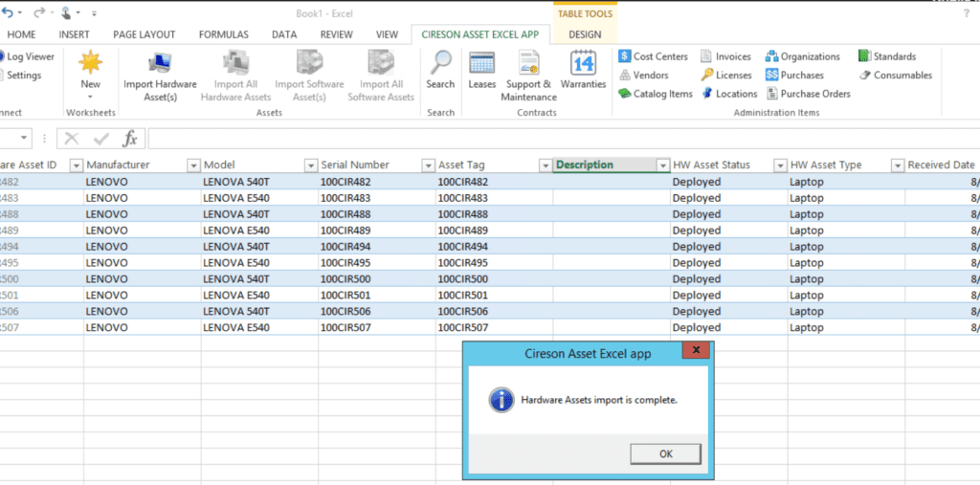Expand the Hardware Asset ID filter dropdown
980x485 pixels.
tap(77, 165)
